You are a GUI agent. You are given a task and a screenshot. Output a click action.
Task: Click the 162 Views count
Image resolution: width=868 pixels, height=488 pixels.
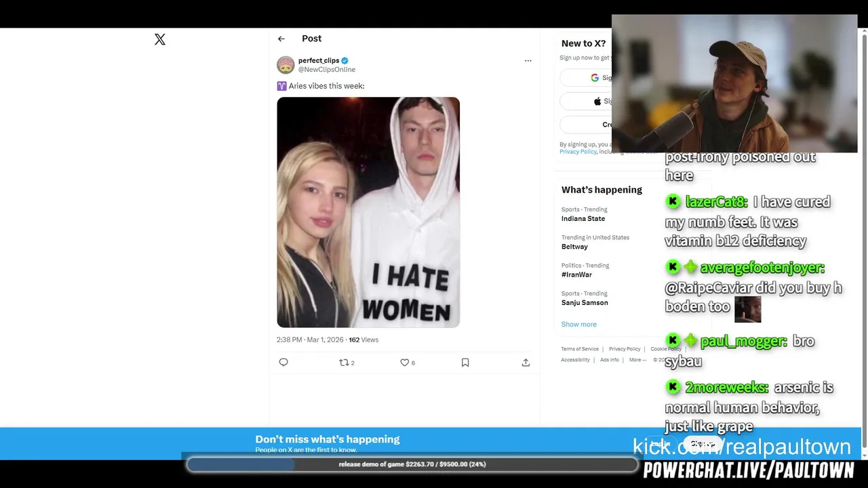click(x=363, y=340)
